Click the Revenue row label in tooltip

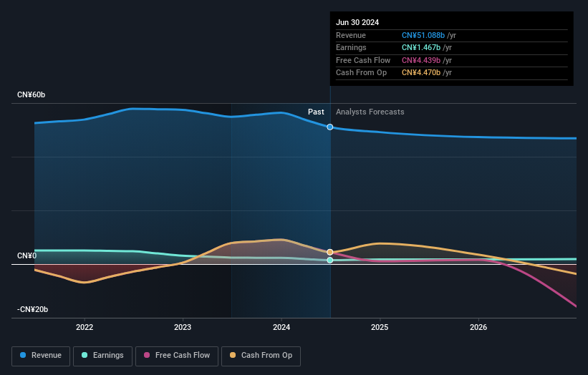coord(351,35)
